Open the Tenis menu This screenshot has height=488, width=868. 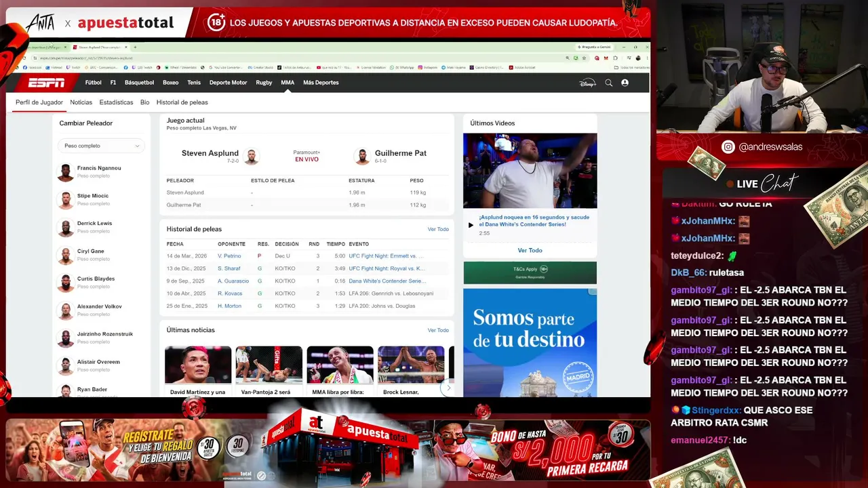194,83
